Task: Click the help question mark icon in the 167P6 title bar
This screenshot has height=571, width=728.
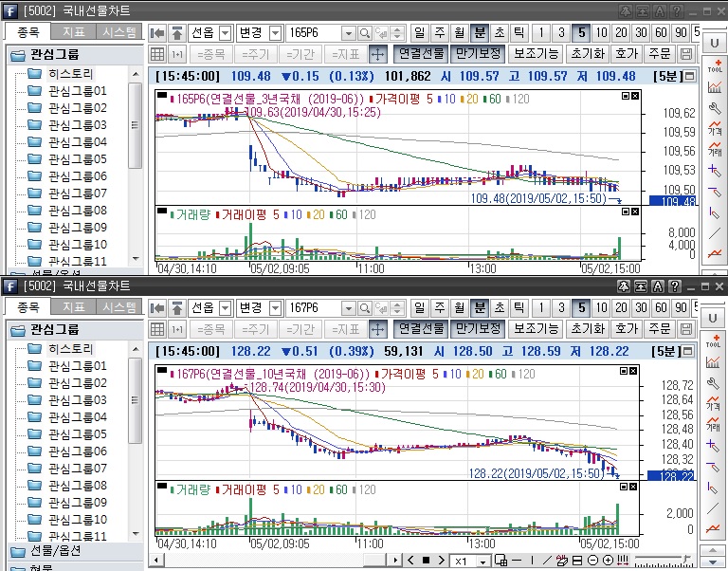Action: pyautogui.click(x=676, y=286)
